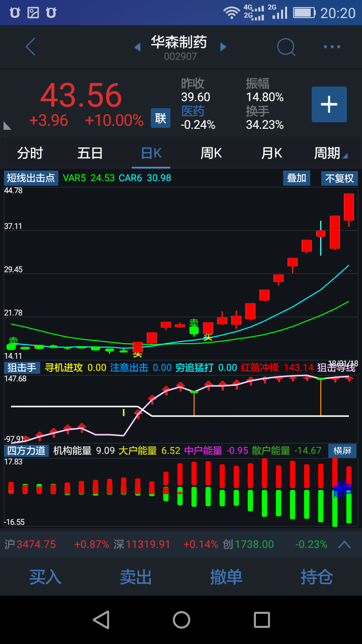Add stock with the plus button
Image resolution: width=362 pixels, height=644 pixels.
[x=329, y=104]
